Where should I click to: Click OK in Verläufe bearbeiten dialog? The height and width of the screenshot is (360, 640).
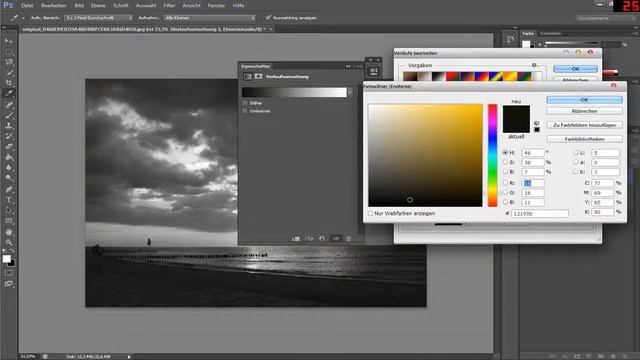click(x=575, y=69)
